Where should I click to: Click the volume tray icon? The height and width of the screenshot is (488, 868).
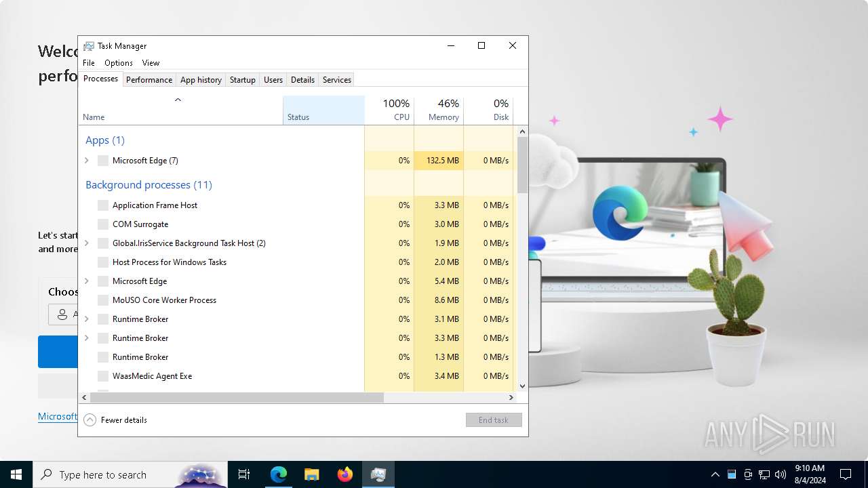tap(781, 474)
